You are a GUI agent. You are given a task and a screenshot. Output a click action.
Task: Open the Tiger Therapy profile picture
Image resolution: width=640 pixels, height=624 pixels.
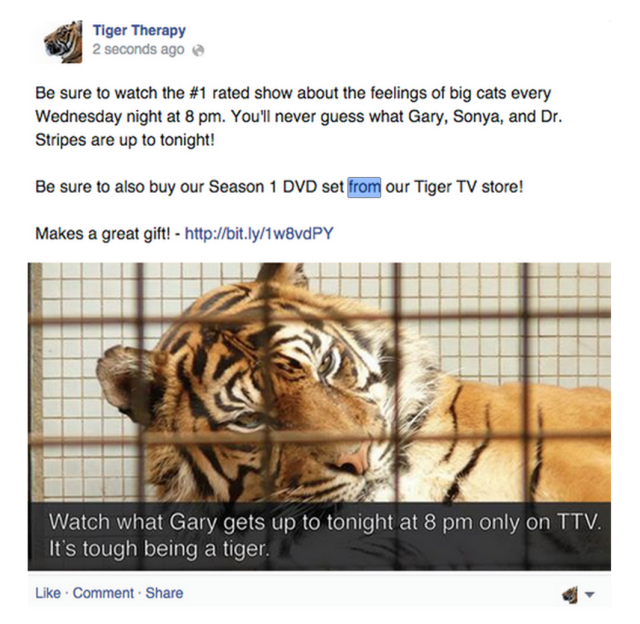point(63,41)
